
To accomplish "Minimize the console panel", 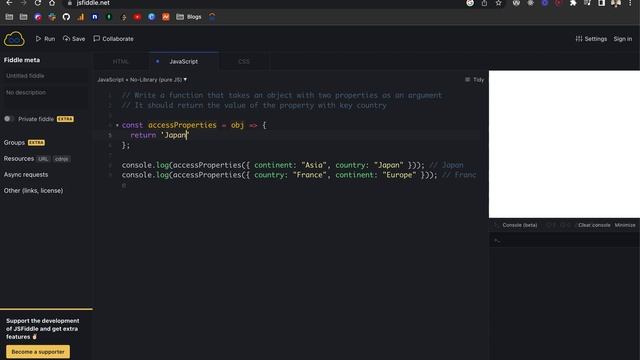I will [625, 225].
